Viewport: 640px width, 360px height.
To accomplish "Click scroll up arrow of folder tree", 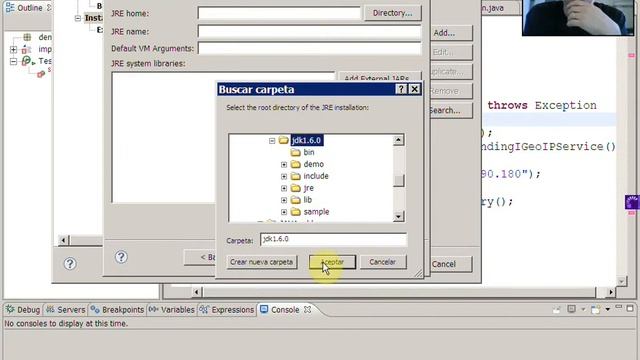I will (x=398, y=140).
